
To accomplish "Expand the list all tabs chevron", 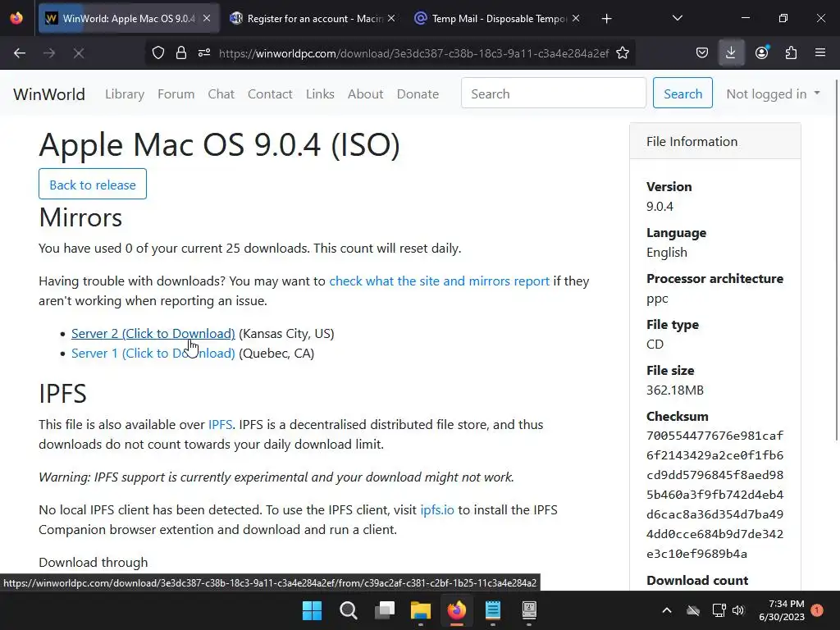I will point(677,19).
